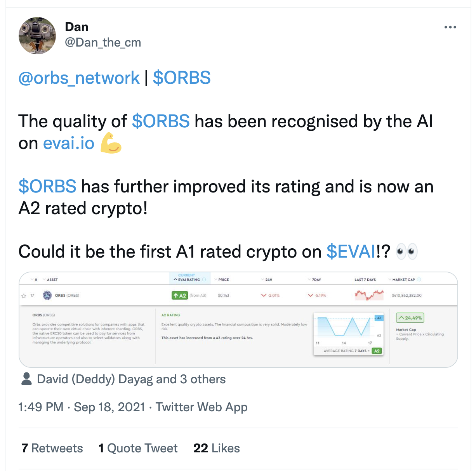Sort table by Price column chevron
The image size is (476, 471).
[x=216, y=279]
